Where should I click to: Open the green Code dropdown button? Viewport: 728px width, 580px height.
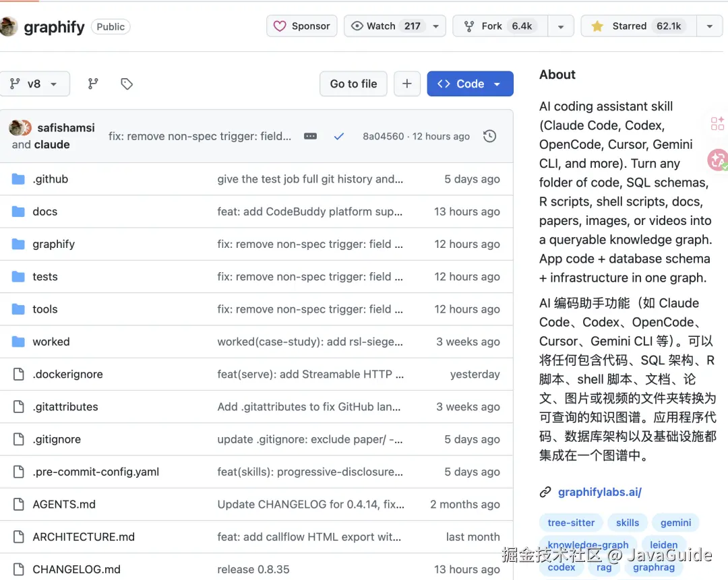click(x=470, y=84)
